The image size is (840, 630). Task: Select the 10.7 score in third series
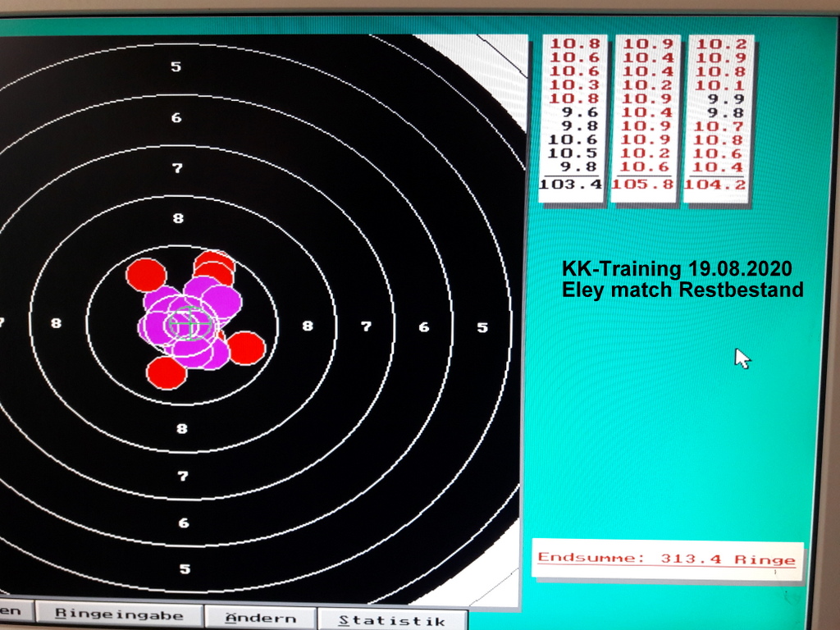720,126
